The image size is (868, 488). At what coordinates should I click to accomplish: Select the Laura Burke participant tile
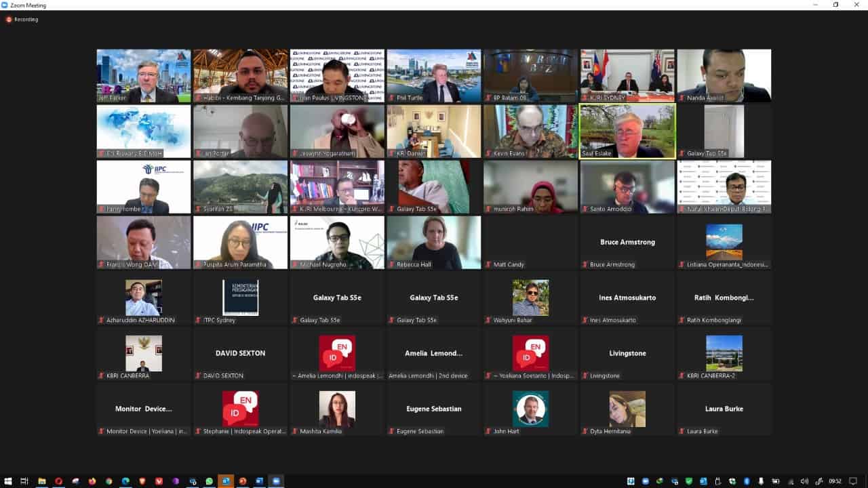[x=724, y=409]
